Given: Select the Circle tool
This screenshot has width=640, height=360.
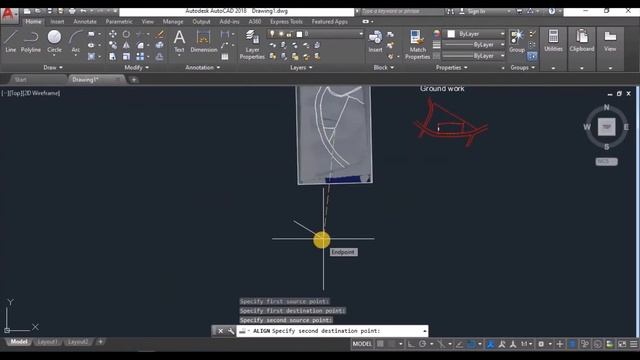Looking at the screenshot, I should [x=54, y=41].
